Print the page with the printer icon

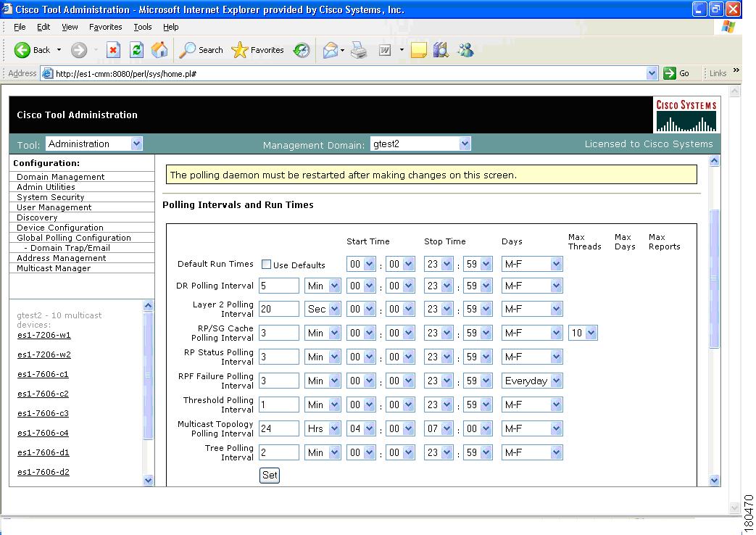coord(359,50)
